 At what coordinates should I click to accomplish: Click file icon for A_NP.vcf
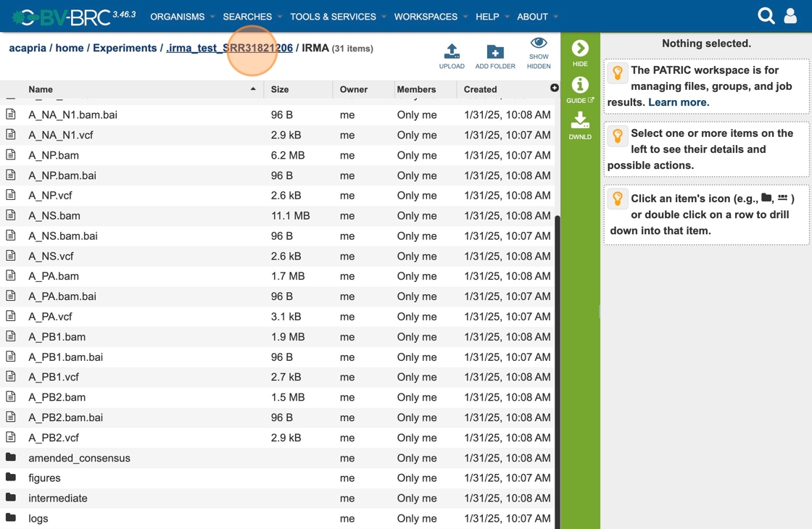coord(10,195)
